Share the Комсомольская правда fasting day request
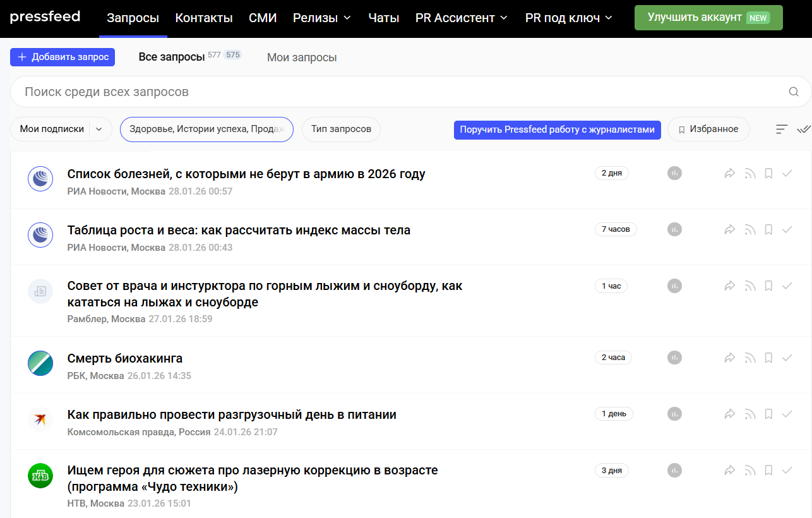 (x=730, y=414)
